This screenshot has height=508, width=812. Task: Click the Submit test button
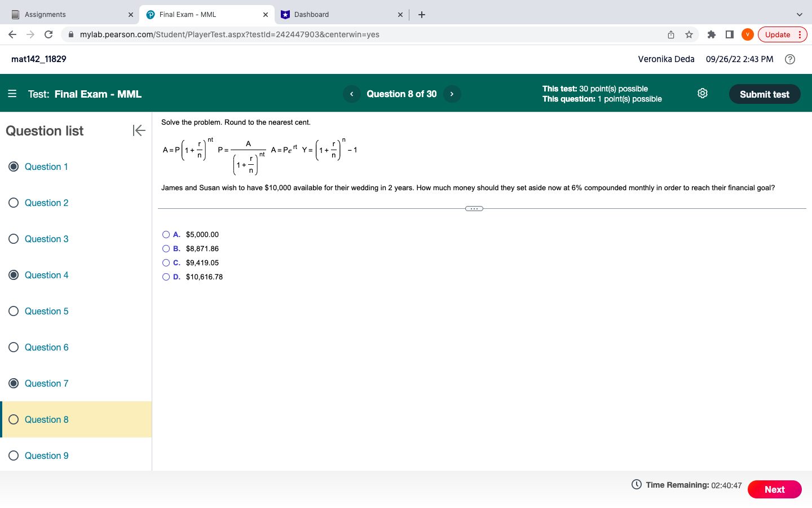click(x=765, y=94)
